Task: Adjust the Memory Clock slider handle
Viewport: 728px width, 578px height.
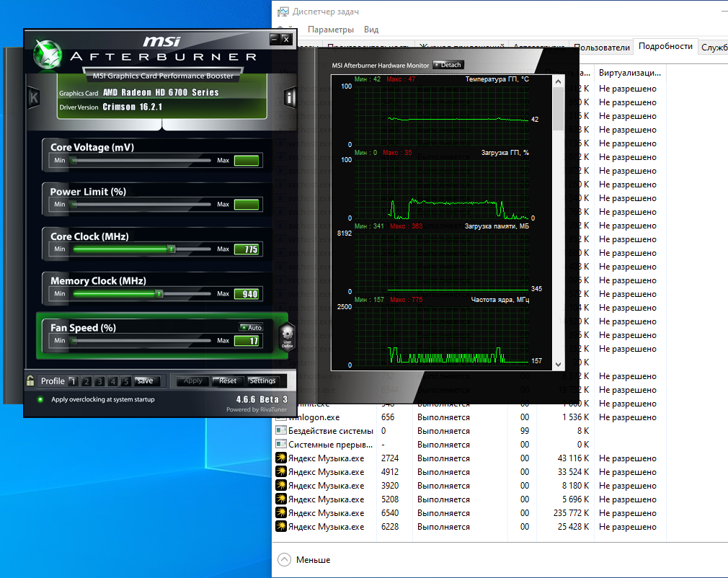Action: pyautogui.click(x=159, y=293)
